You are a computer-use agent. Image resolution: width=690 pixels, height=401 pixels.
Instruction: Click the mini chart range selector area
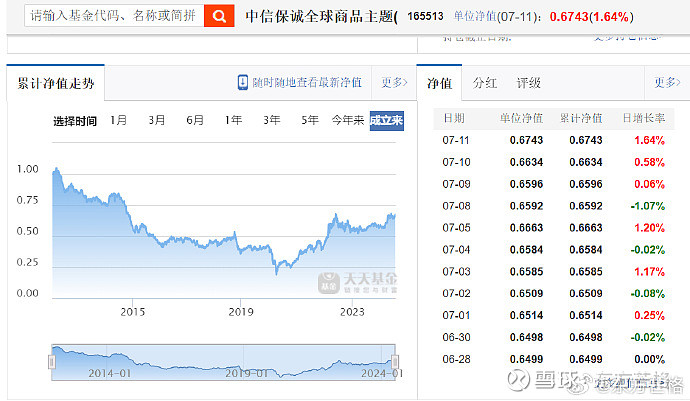click(223, 362)
